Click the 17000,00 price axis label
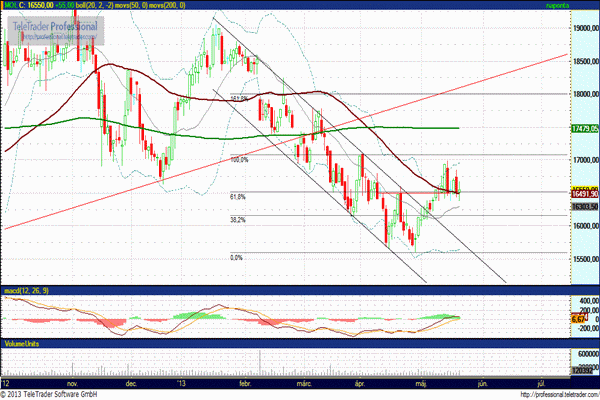 click(586, 160)
